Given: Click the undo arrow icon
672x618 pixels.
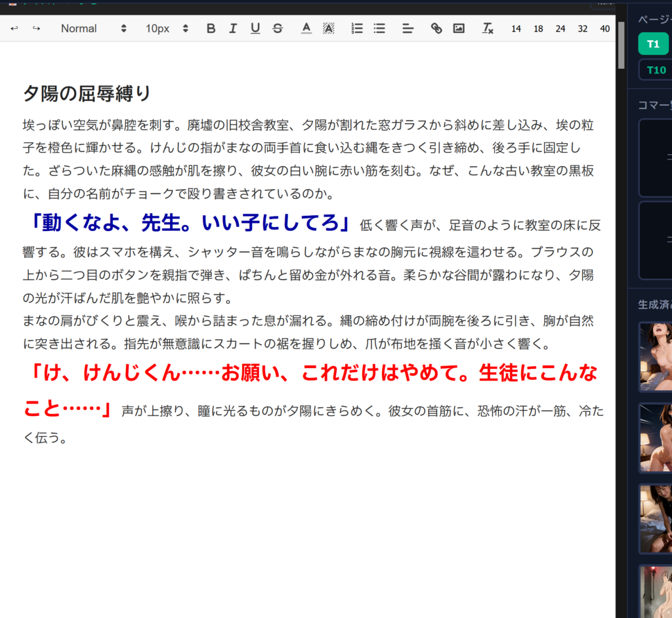Looking at the screenshot, I should [14, 28].
